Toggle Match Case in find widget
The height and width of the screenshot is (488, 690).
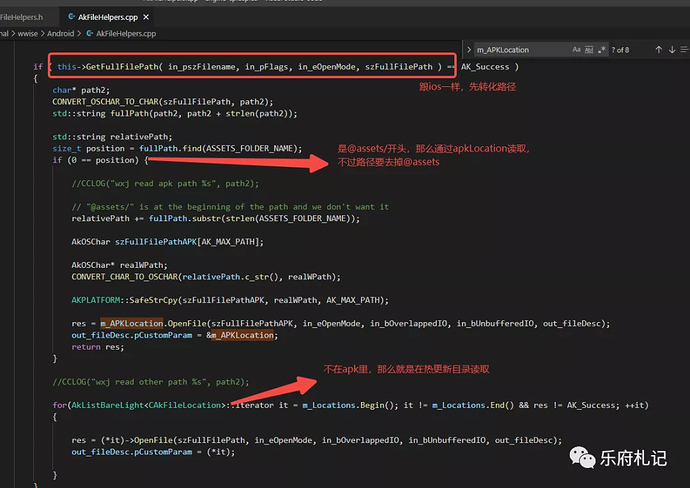[x=576, y=50]
